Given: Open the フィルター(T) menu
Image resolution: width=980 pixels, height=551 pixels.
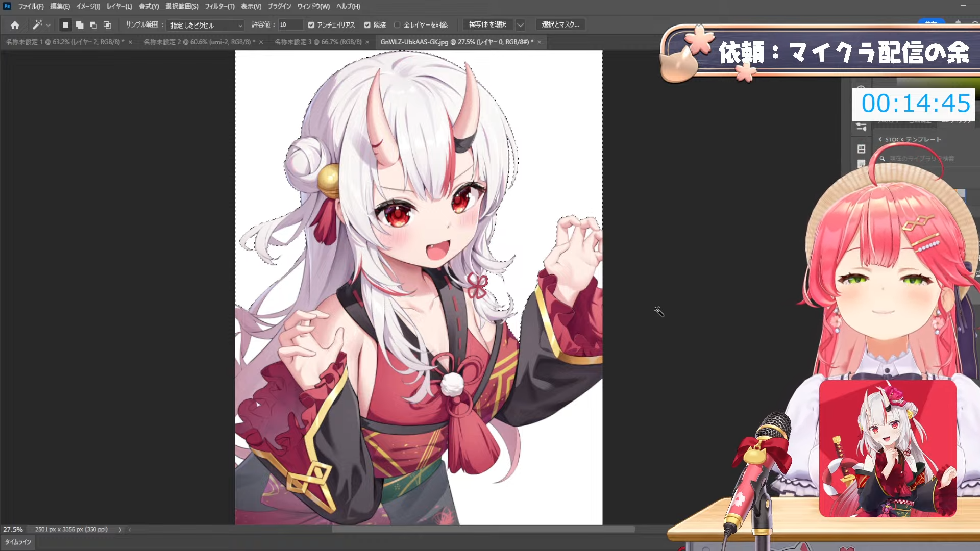Looking at the screenshot, I should (x=219, y=6).
